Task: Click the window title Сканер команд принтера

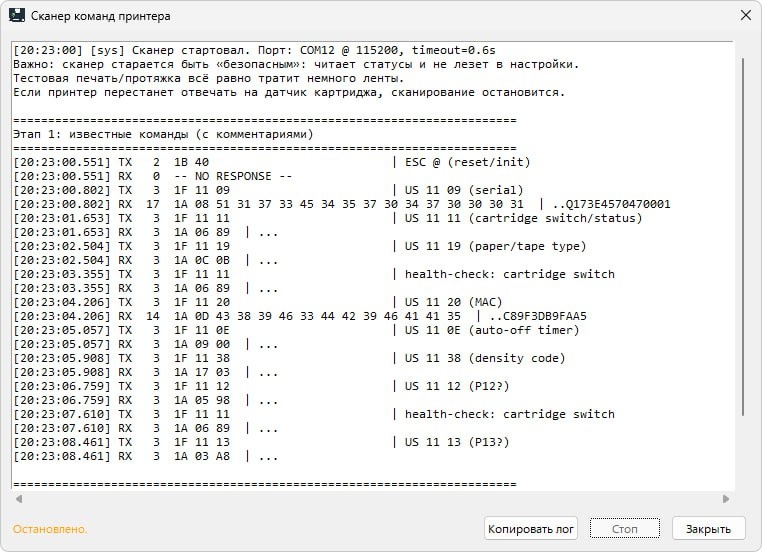Action: tap(101, 16)
